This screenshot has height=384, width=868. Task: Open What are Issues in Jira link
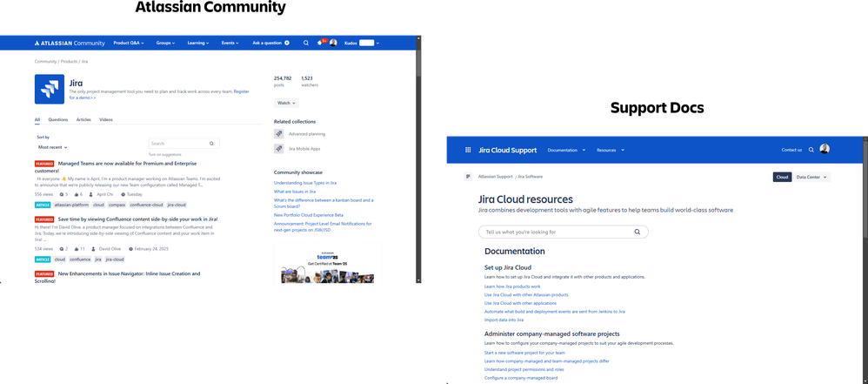pos(295,192)
